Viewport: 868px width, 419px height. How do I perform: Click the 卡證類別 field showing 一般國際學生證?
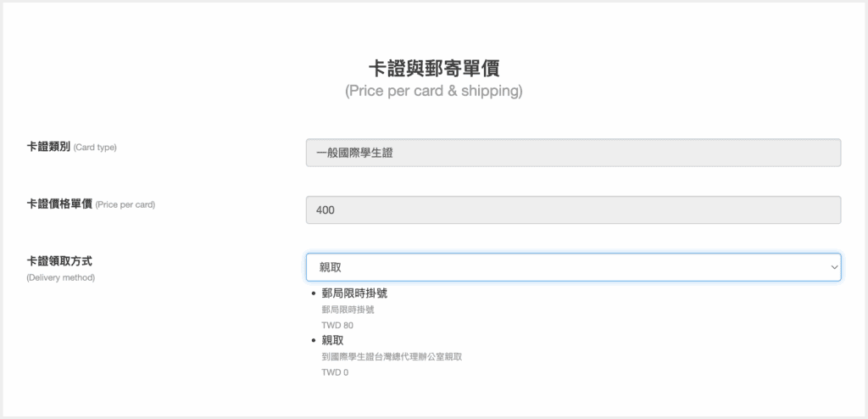pyautogui.click(x=574, y=153)
